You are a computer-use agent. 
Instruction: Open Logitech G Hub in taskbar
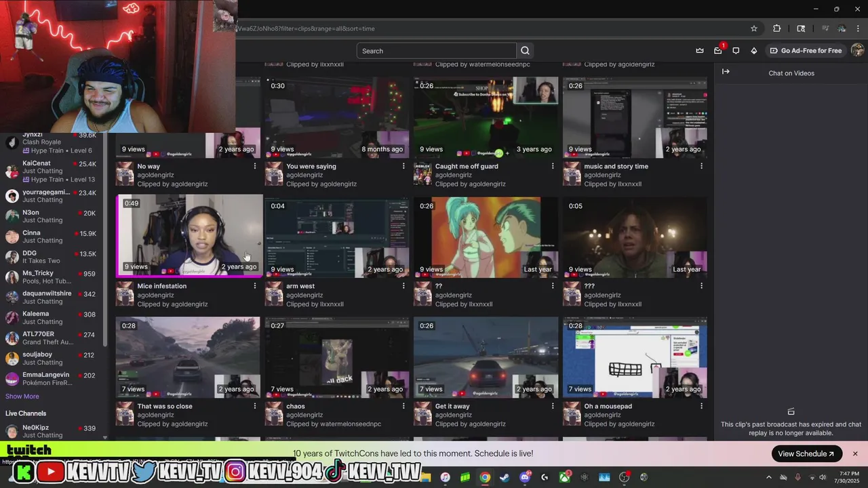pyautogui.click(x=545, y=477)
